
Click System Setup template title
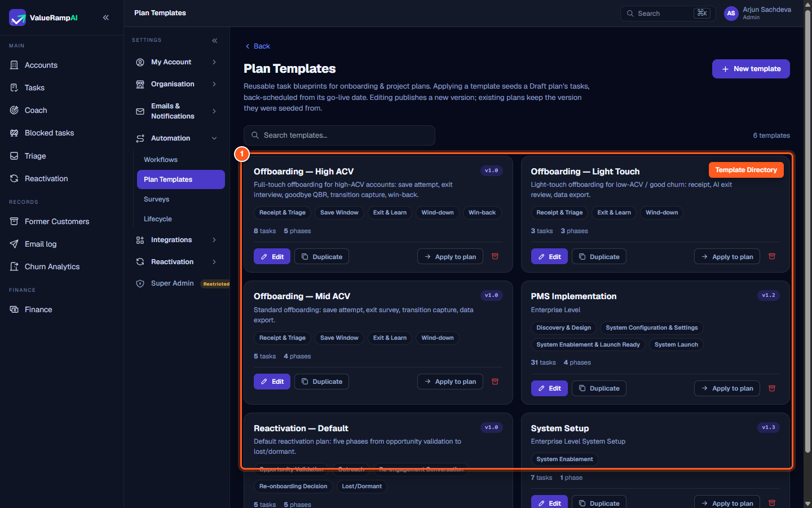(560, 428)
